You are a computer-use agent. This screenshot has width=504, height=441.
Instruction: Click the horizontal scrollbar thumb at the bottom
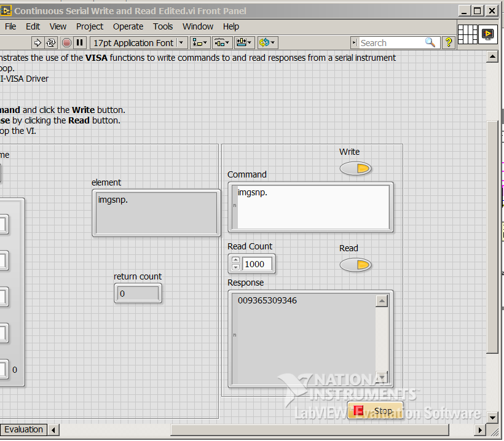tap(310, 430)
